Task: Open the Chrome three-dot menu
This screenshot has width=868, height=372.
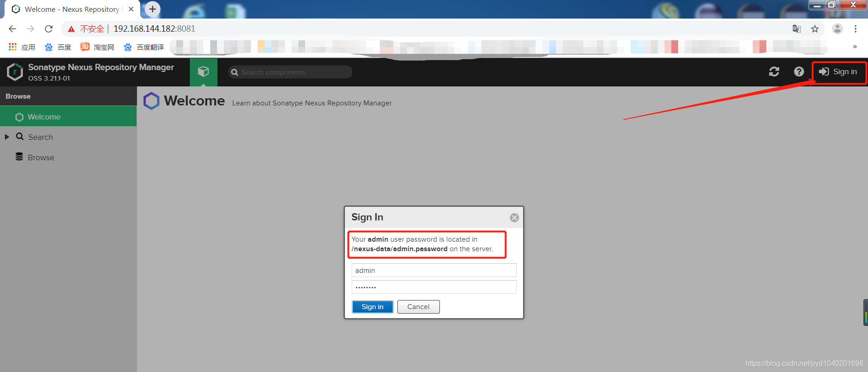Action: (x=855, y=29)
